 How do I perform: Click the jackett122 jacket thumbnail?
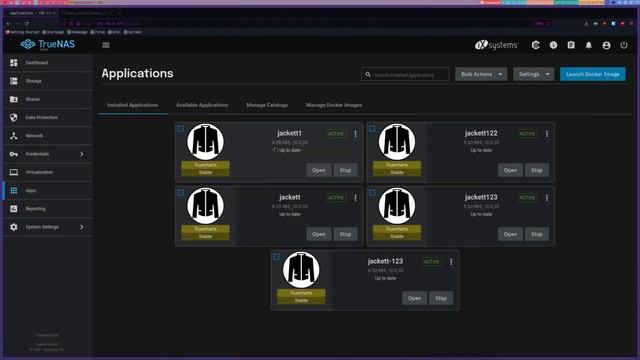[x=397, y=142]
